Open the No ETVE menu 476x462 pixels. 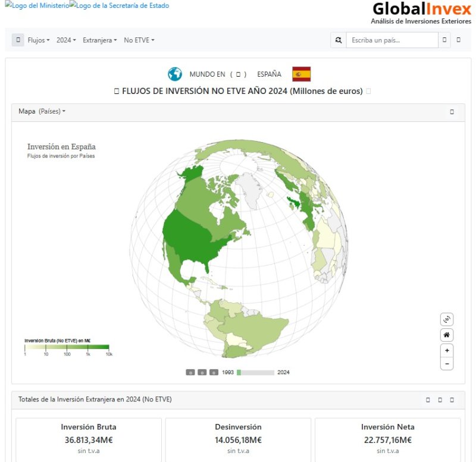(139, 40)
